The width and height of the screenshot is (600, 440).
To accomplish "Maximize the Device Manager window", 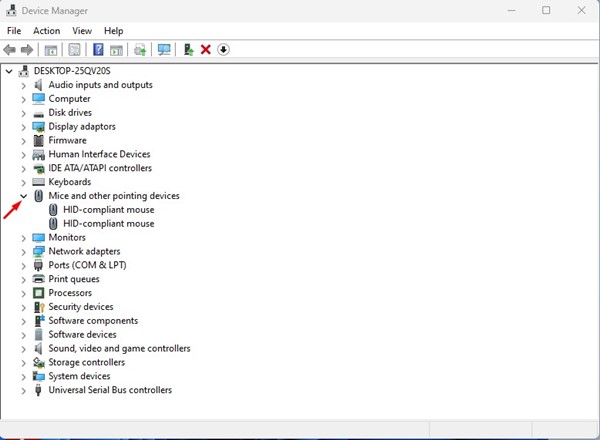I will pyautogui.click(x=546, y=10).
